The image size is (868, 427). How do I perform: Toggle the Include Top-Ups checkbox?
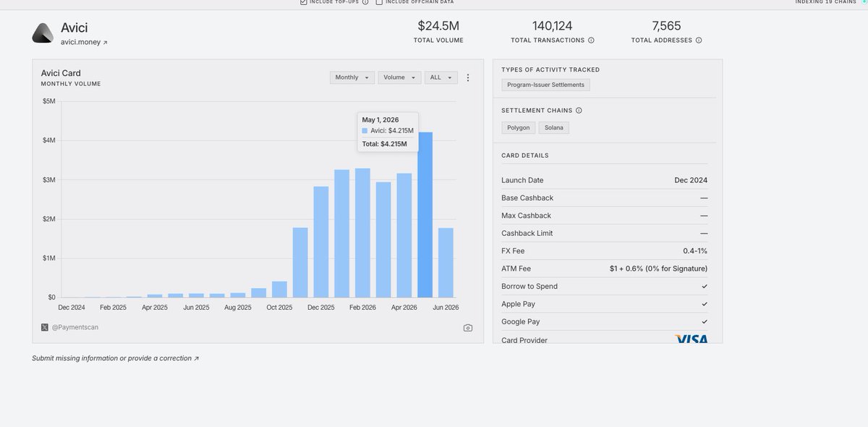click(303, 2)
